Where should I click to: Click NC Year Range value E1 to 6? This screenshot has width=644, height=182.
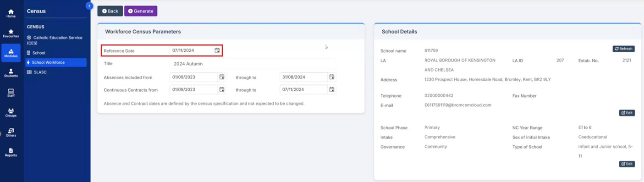585,127
